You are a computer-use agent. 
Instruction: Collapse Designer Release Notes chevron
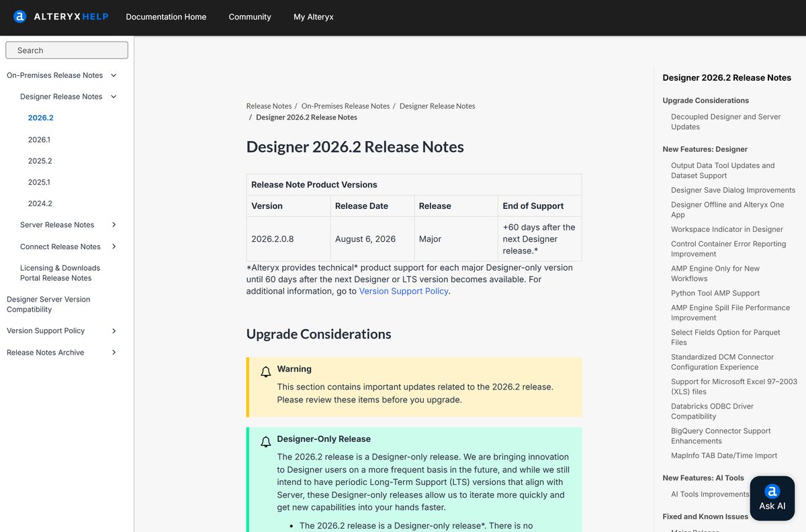(x=114, y=97)
